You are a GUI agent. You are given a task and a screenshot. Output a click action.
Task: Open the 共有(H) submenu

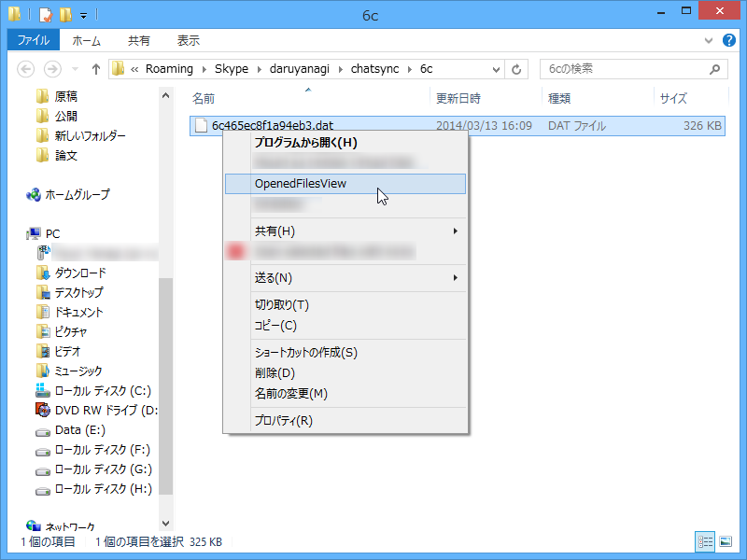[x=345, y=231]
